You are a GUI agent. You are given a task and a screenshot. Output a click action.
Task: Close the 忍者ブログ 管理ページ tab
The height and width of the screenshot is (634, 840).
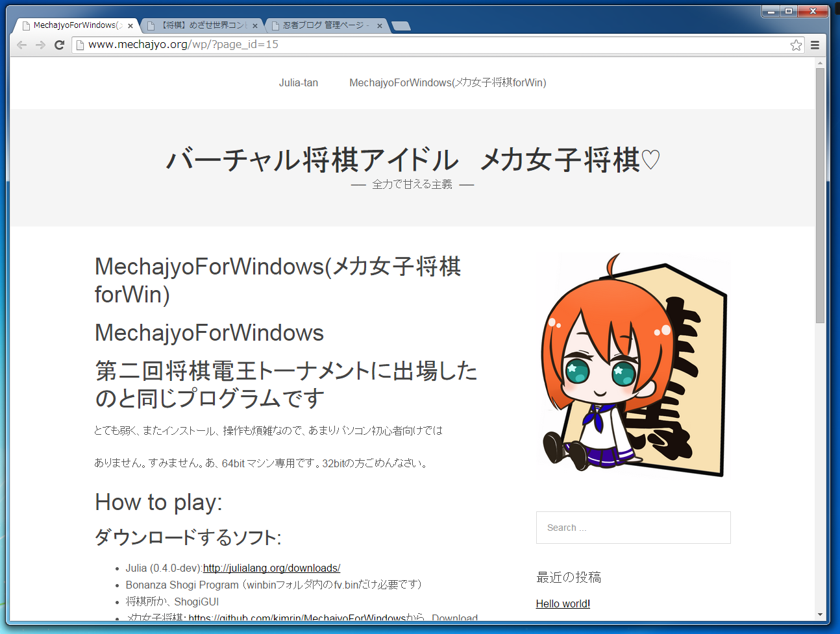[380, 26]
